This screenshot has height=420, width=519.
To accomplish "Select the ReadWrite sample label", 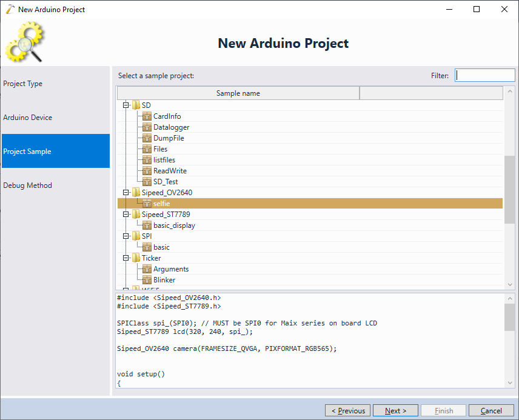I will pyautogui.click(x=170, y=171).
